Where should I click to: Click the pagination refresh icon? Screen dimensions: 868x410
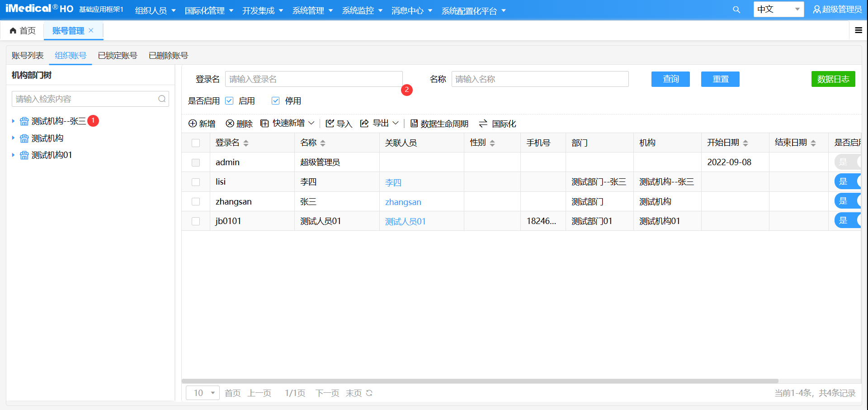pos(369,393)
